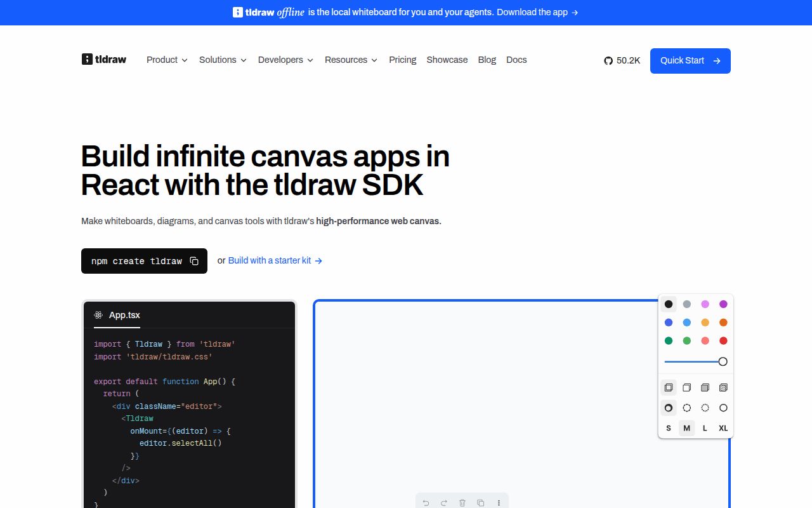Image resolution: width=812 pixels, height=508 pixels.
Task: Open the GitHub 50.2K stars link
Action: coord(622,60)
